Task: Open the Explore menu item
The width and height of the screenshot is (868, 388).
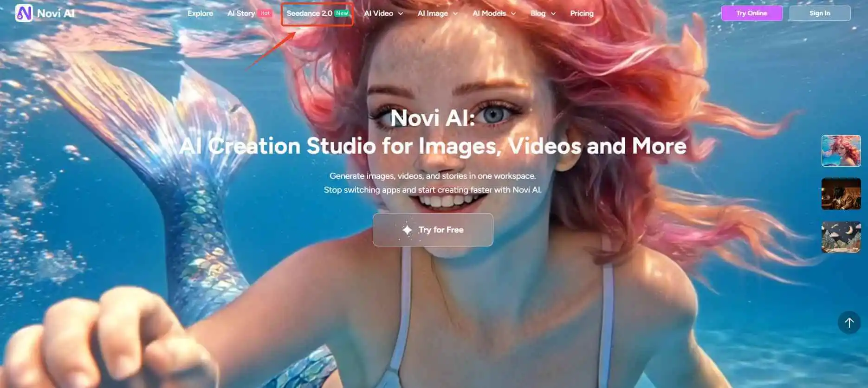Action: (x=200, y=13)
